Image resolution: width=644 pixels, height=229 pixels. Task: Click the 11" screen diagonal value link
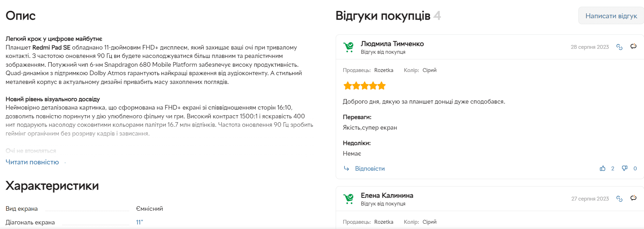pyautogui.click(x=139, y=222)
